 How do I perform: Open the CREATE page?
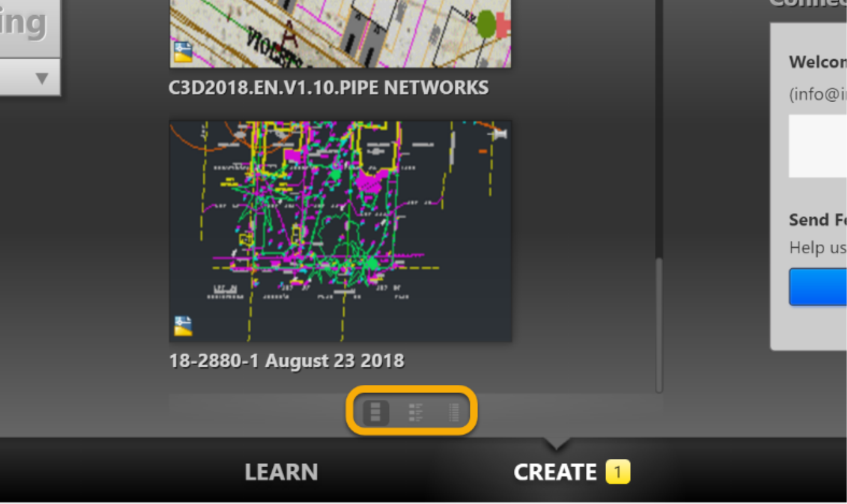click(555, 472)
